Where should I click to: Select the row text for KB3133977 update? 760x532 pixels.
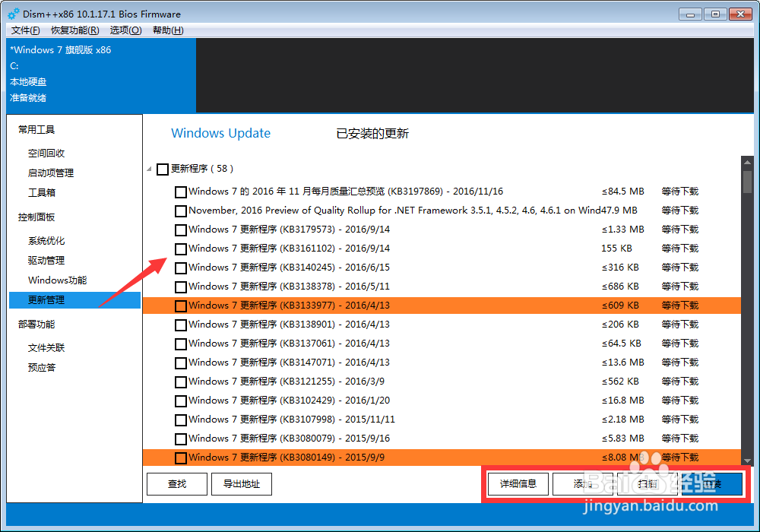pos(289,306)
